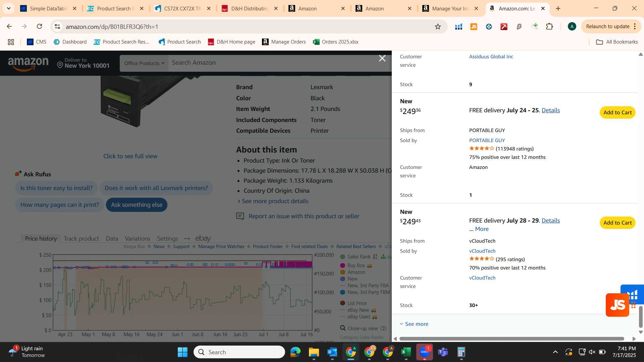This screenshot has height=362, width=644.
Task: Toggle New, 3rd Party FBM series
Action: click(x=365, y=292)
